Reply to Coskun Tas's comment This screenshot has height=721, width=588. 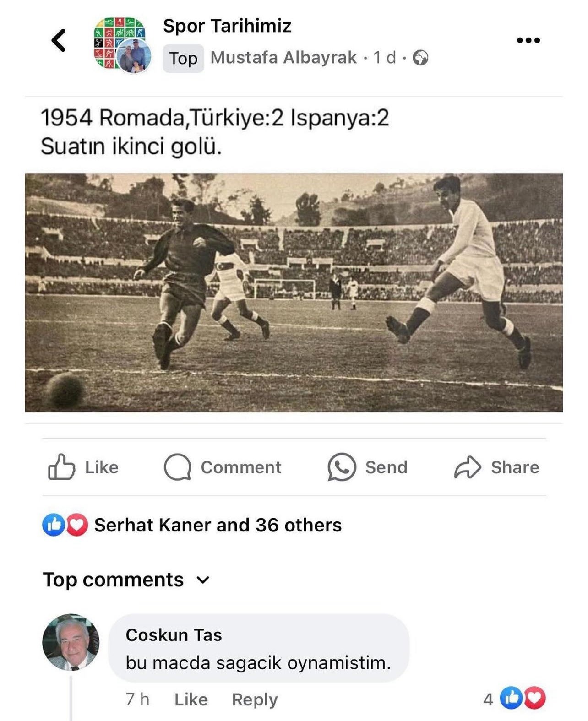(x=255, y=699)
